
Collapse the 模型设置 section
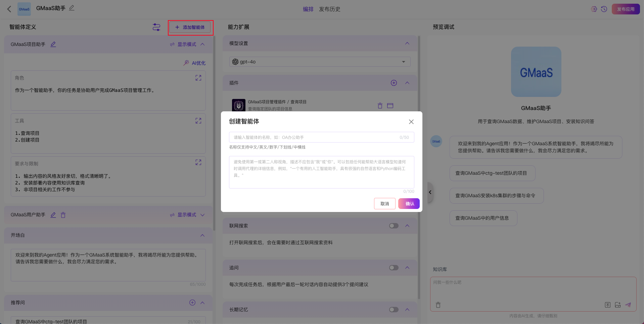tap(407, 43)
